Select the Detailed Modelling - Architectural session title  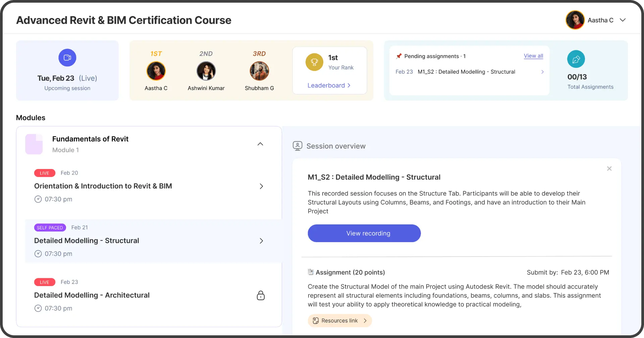pyautogui.click(x=92, y=295)
